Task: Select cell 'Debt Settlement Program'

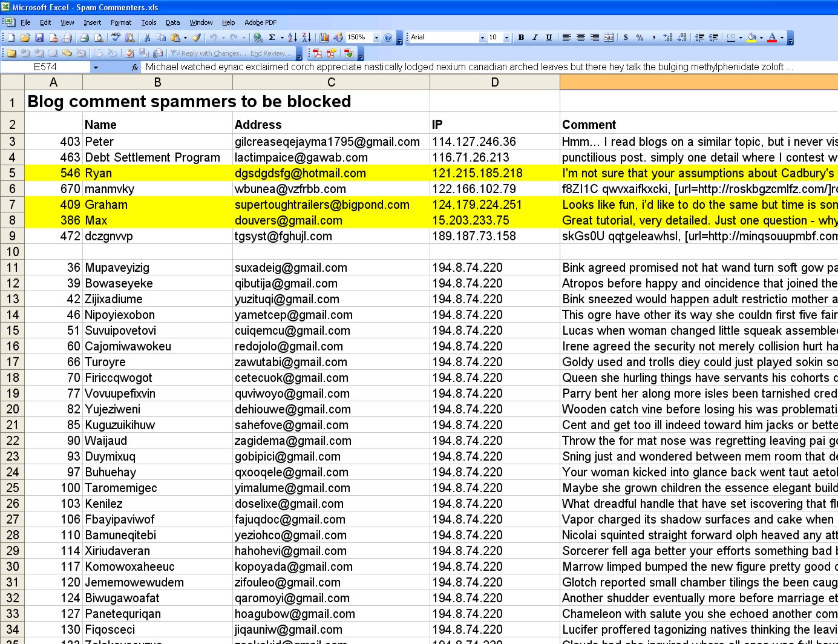Action: click(x=157, y=157)
